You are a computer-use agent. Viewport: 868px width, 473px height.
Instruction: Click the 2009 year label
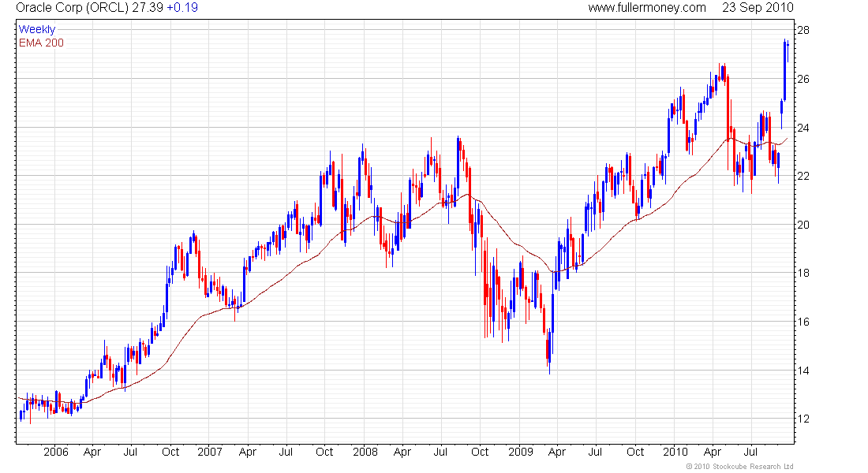[x=520, y=452]
